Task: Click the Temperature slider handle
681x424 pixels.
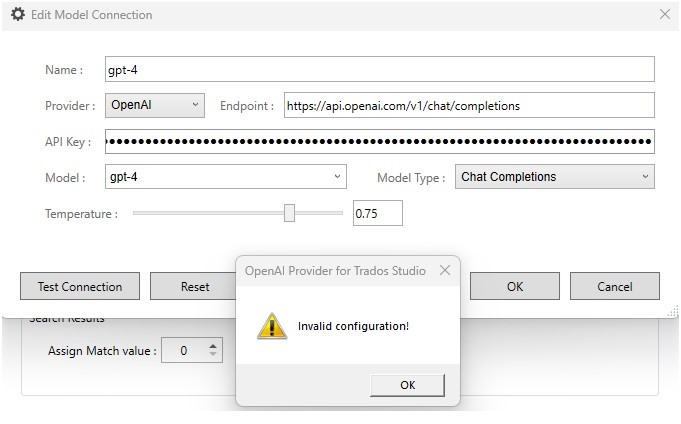Action: 289,213
